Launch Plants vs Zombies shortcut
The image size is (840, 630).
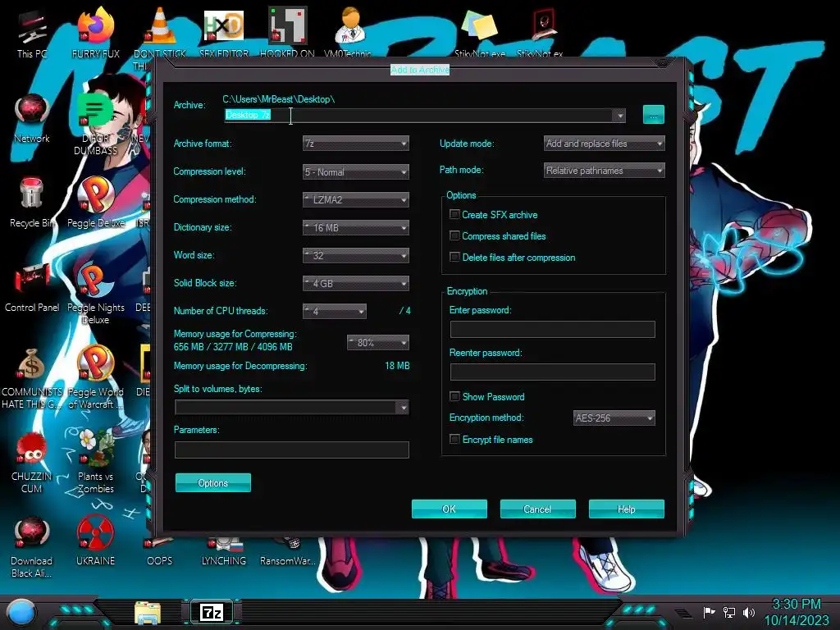[95, 463]
